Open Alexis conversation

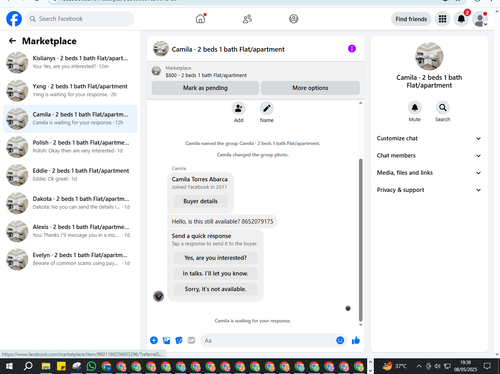pyautogui.click(x=70, y=231)
